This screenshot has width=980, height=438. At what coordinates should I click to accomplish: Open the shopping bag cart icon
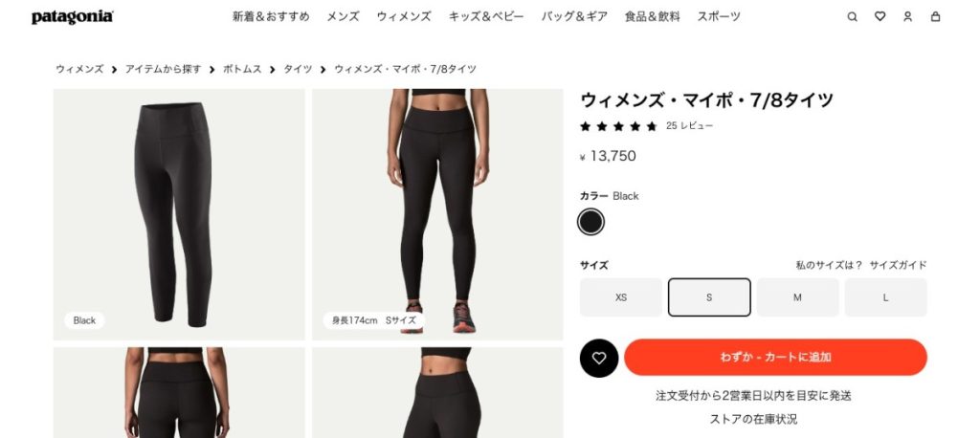pyautogui.click(x=935, y=17)
